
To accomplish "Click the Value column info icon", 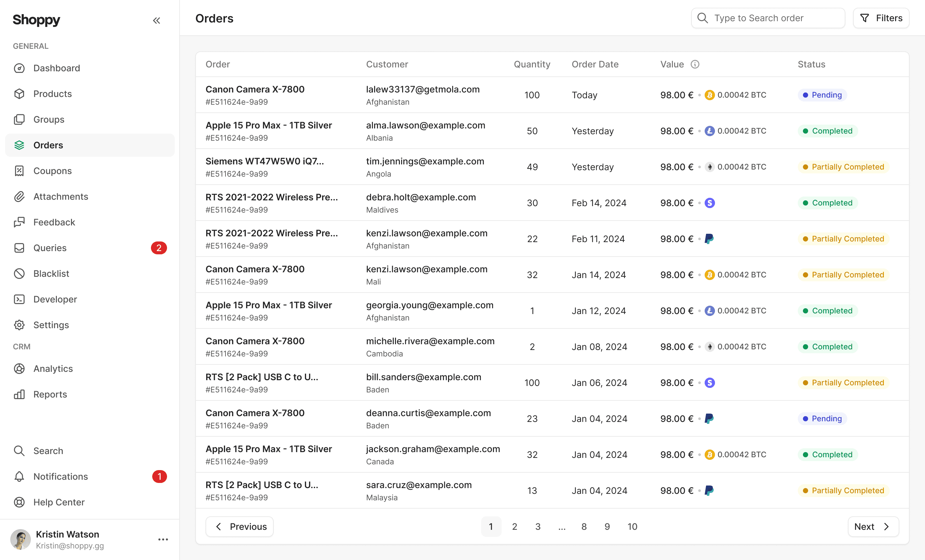I will tap(695, 64).
